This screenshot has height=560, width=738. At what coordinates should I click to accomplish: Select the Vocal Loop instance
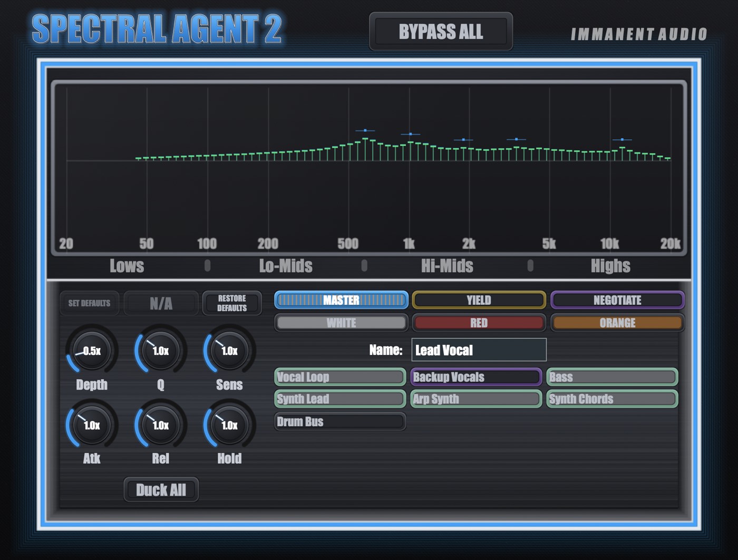click(340, 377)
